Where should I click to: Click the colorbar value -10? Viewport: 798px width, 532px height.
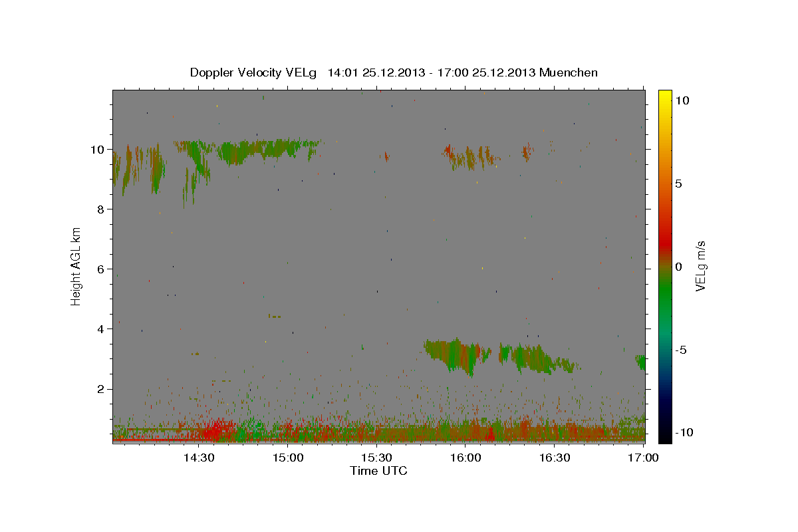click(684, 432)
